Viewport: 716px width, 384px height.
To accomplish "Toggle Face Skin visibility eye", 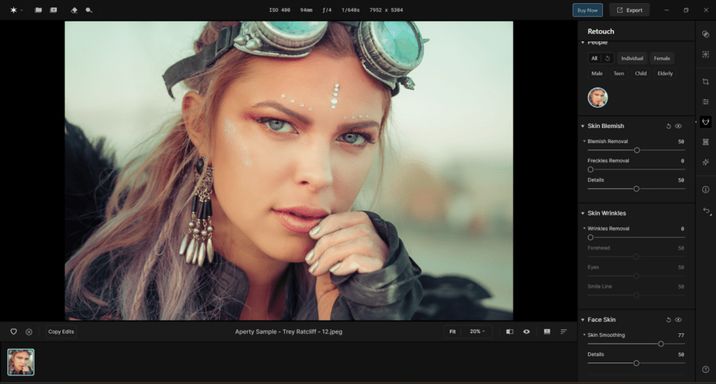I will 679,320.
